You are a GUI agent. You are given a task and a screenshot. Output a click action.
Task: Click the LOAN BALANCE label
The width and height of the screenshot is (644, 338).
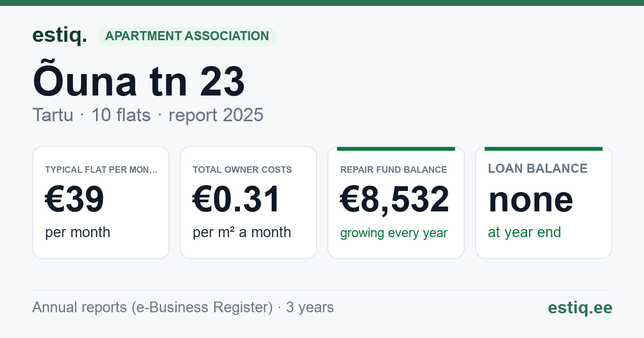(x=538, y=168)
